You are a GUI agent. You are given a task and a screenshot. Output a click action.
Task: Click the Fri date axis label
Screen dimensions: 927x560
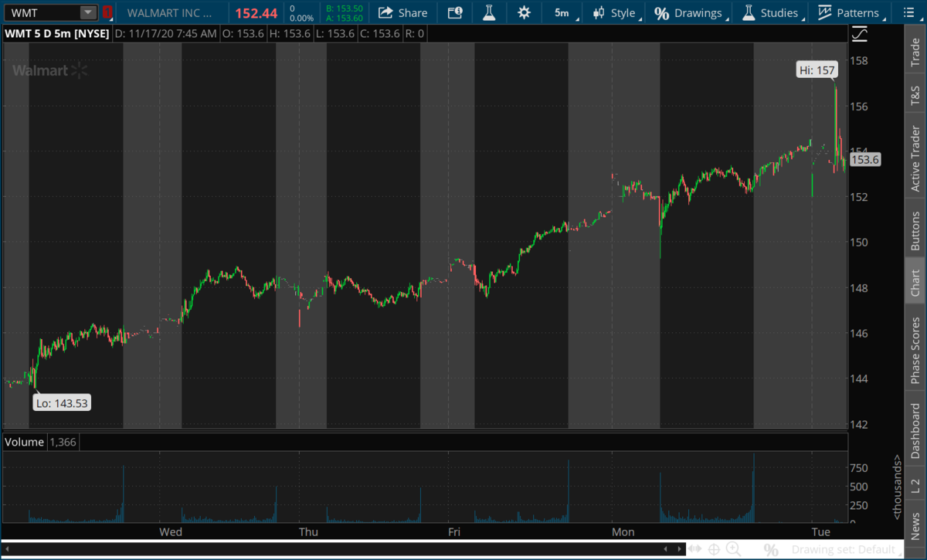pos(453,532)
